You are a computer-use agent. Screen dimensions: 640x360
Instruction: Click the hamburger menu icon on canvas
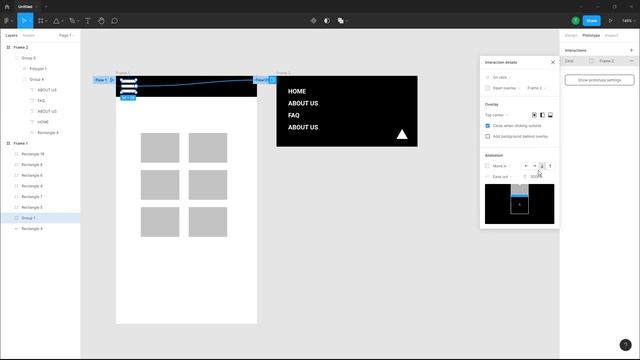129,87
